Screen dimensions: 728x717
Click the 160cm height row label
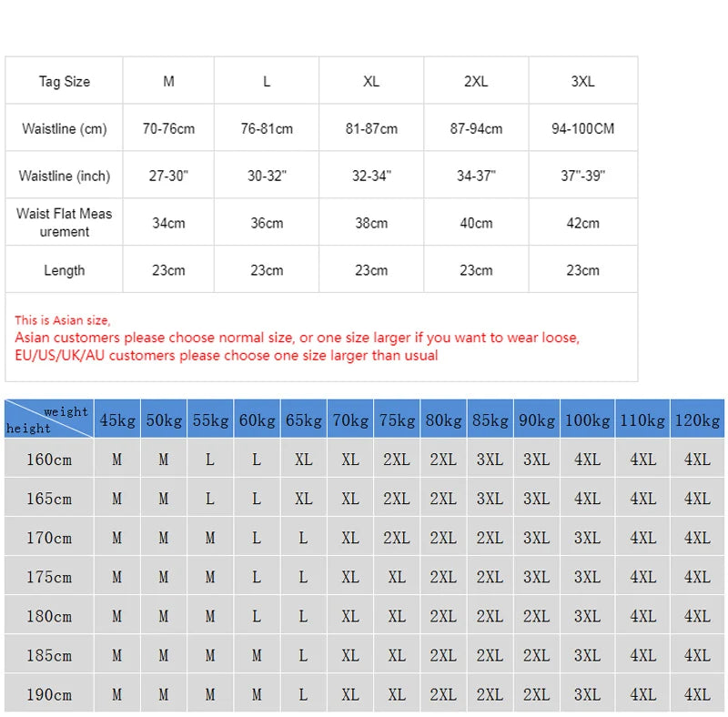click(49, 459)
